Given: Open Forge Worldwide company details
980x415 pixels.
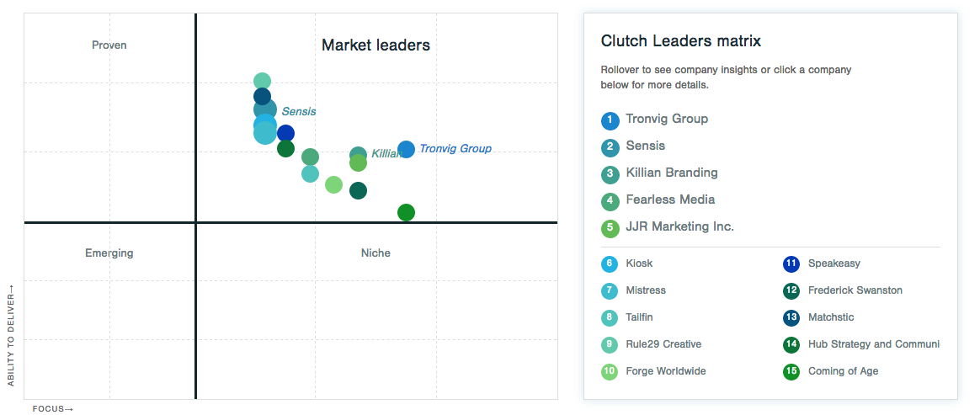Looking at the screenshot, I should (666, 371).
